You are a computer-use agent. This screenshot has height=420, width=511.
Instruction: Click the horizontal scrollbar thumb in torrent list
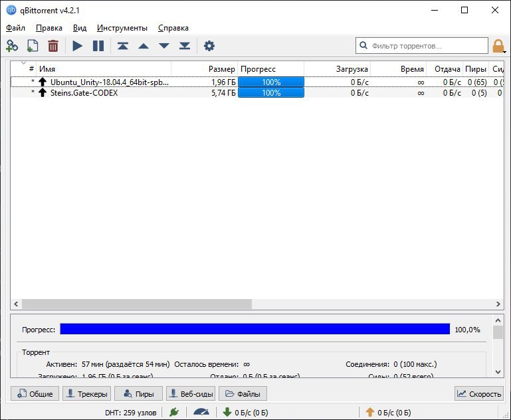click(136, 304)
